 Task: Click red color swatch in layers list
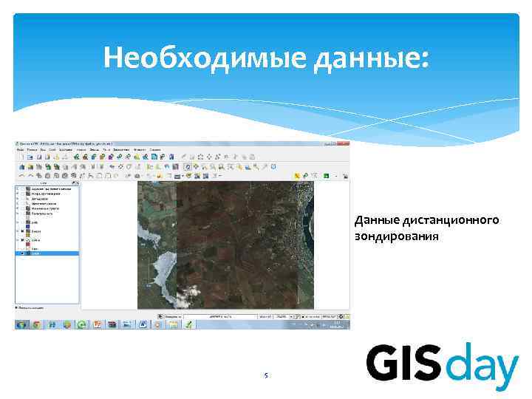coord(28,244)
